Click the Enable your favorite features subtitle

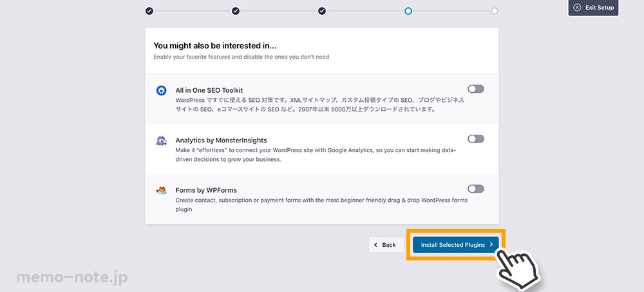click(241, 57)
